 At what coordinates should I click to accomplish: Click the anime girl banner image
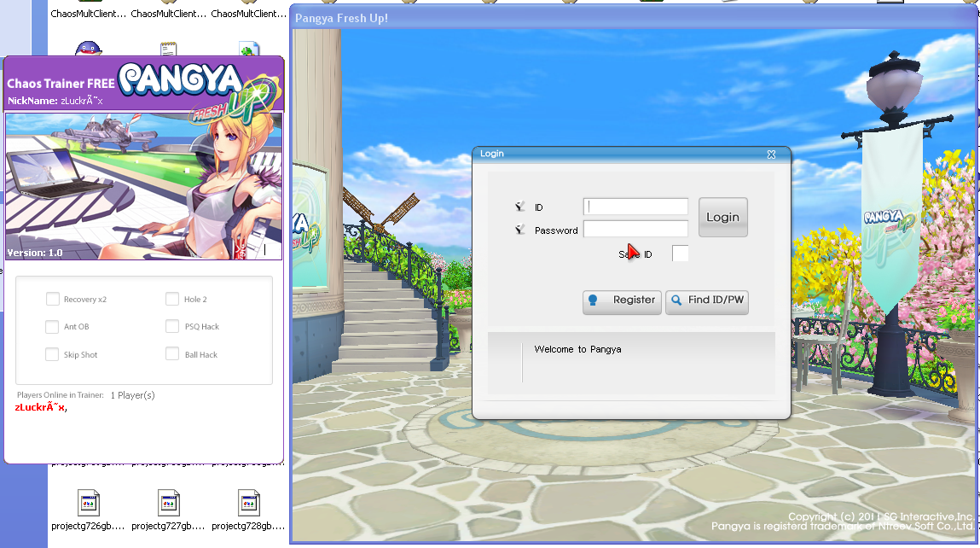[x=144, y=186]
